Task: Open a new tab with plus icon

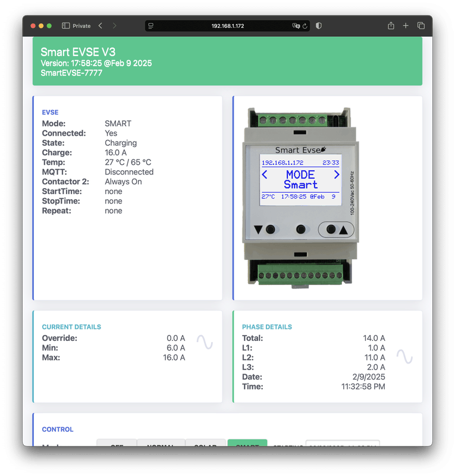Action: [x=406, y=26]
